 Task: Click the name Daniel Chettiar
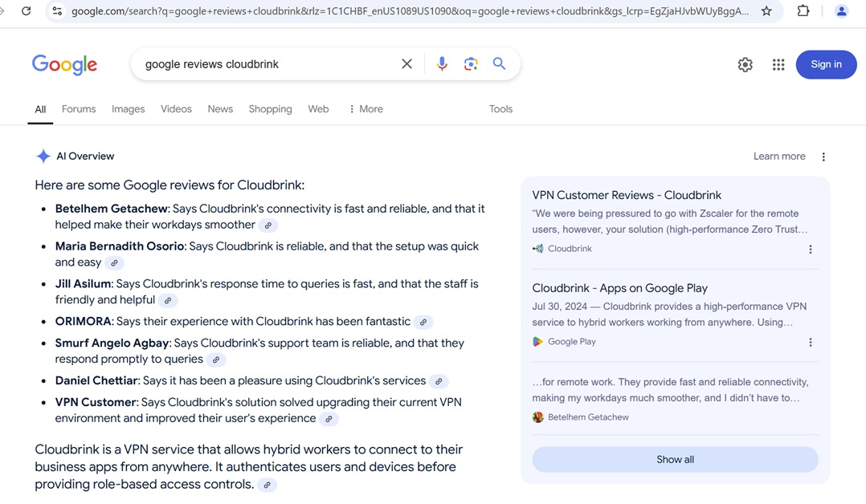point(96,380)
